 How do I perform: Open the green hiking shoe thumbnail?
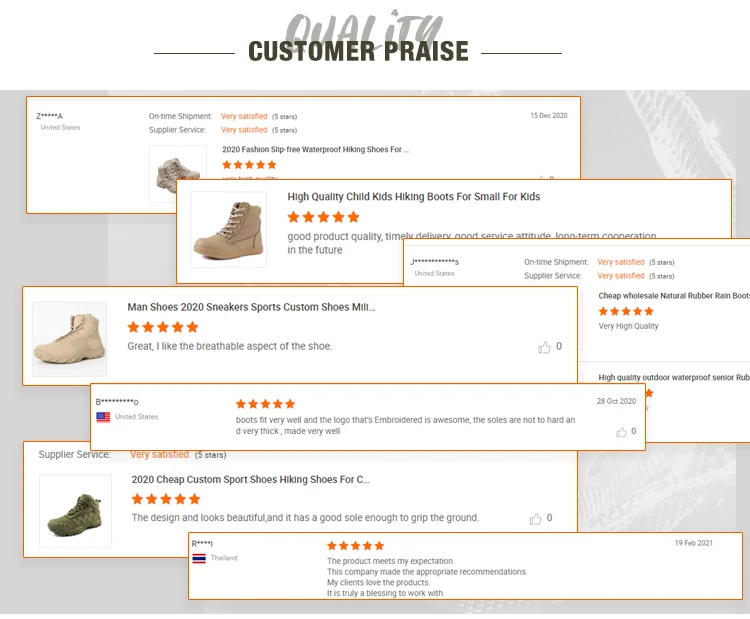[x=75, y=511]
